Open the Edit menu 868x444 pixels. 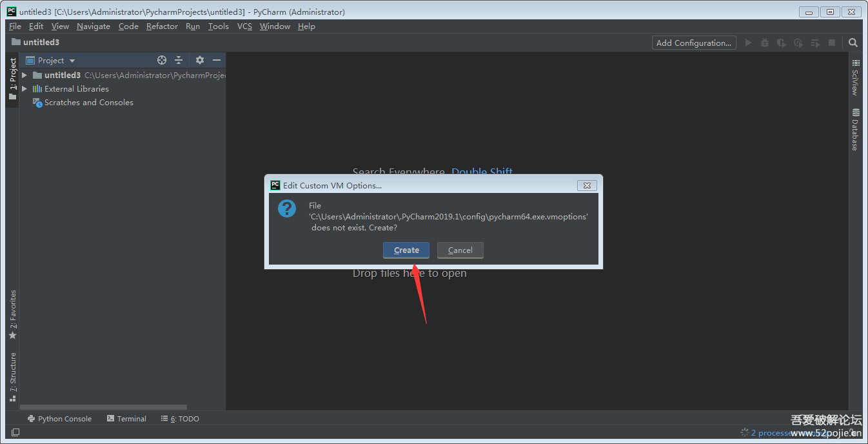click(x=36, y=26)
